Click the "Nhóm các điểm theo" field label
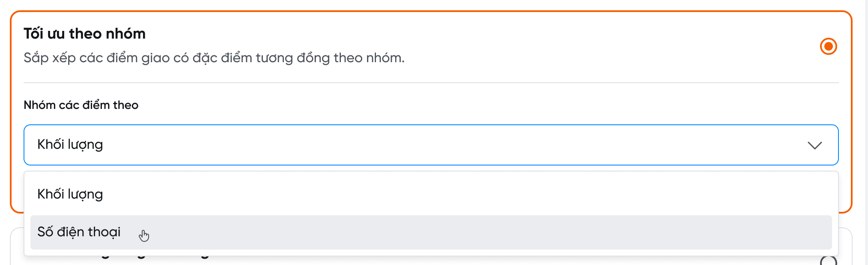This screenshot has height=265, width=868. click(81, 105)
